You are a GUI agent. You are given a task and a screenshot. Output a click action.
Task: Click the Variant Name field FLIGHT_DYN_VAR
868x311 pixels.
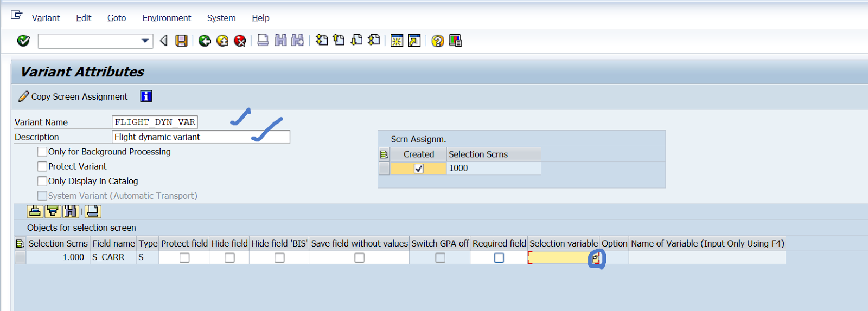[155, 122]
